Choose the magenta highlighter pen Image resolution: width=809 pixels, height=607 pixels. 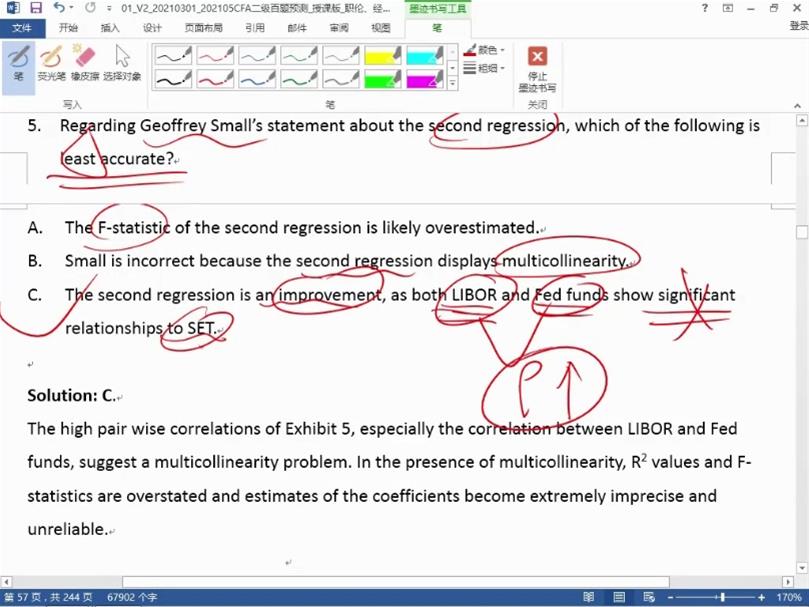tap(424, 79)
